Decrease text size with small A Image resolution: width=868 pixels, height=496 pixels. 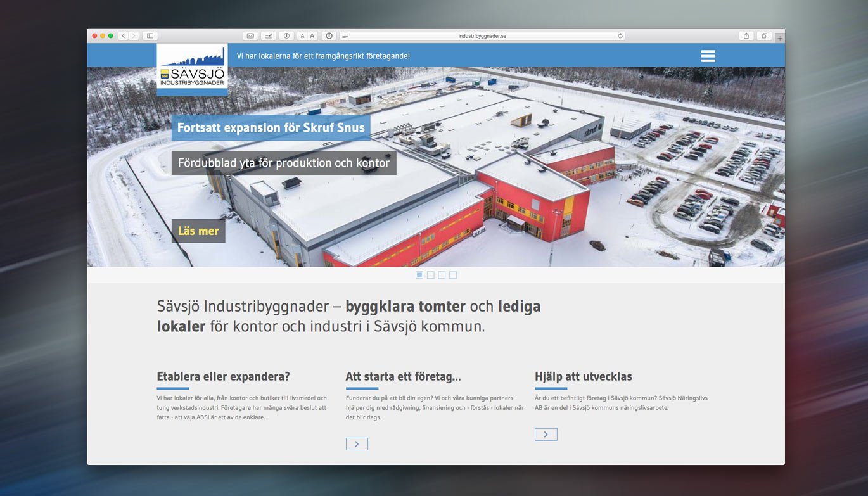[302, 36]
